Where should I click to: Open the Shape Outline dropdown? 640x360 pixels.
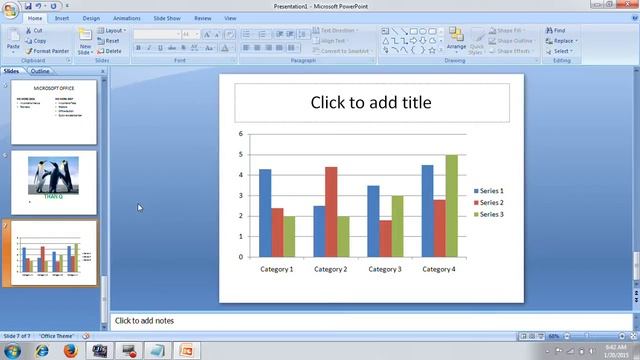point(512,41)
